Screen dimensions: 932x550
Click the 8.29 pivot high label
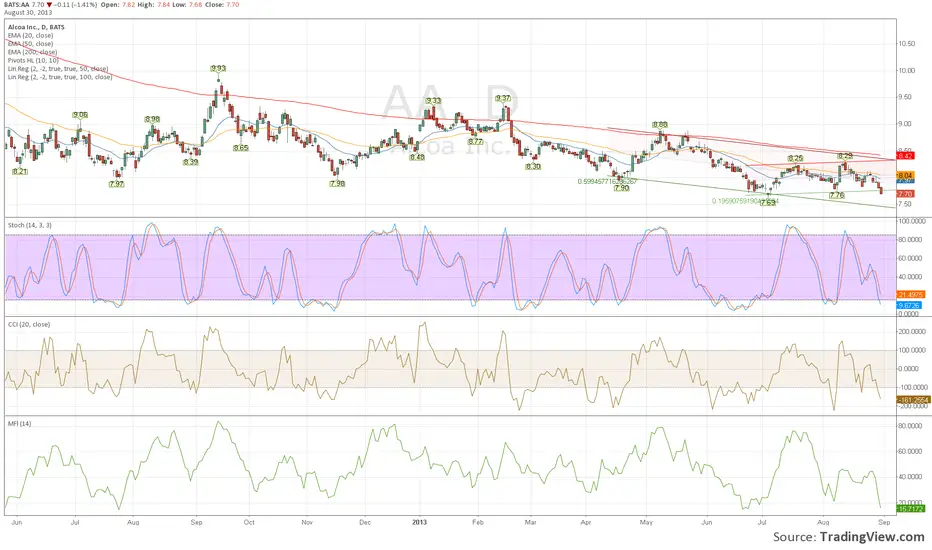[x=845, y=156]
